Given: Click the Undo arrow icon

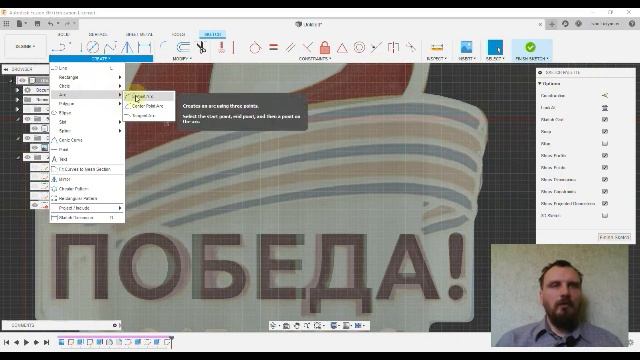Looking at the screenshot, I should pos(51,24).
